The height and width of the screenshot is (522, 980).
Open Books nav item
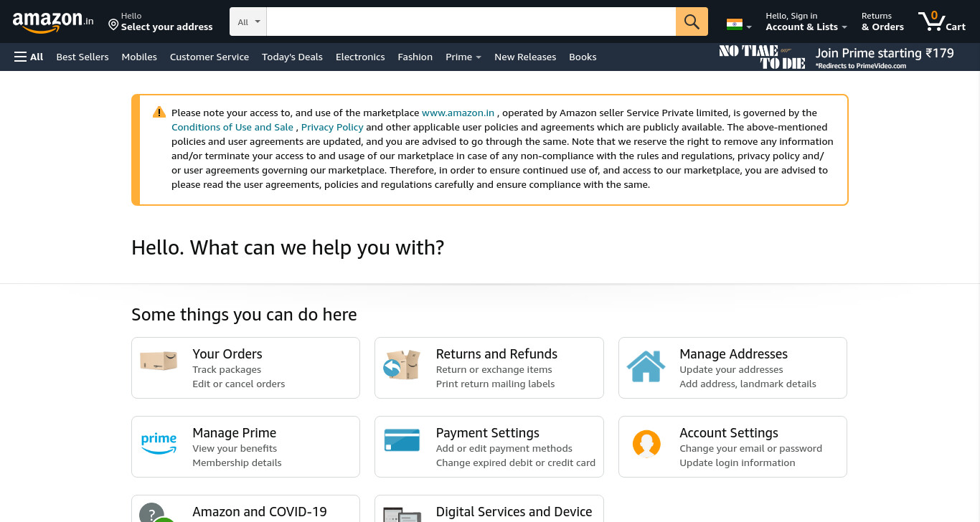point(583,57)
